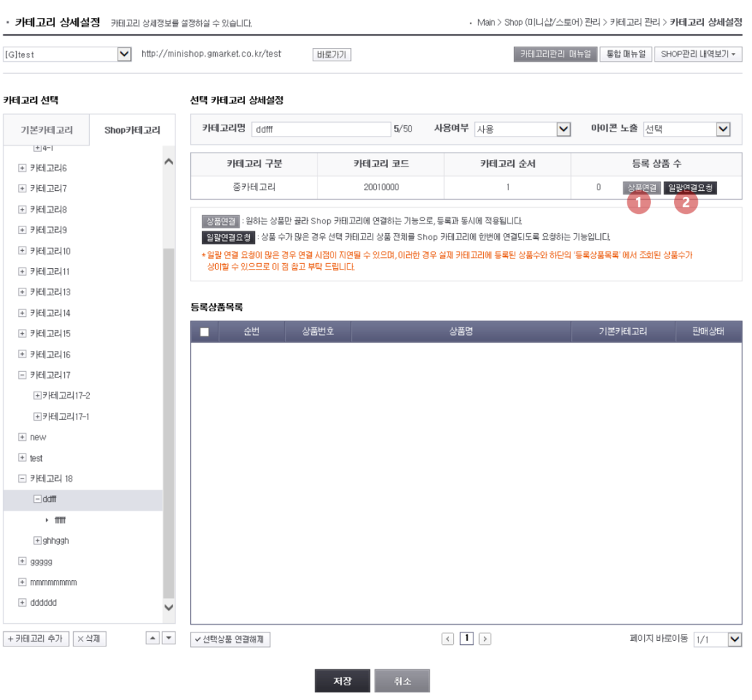Click Main in the breadcrumb
The width and height of the screenshot is (752, 700).
click(x=486, y=22)
